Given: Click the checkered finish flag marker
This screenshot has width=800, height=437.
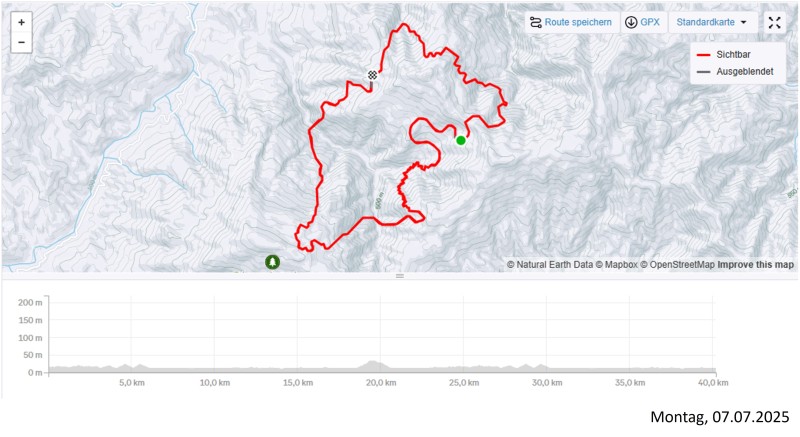Looking at the screenshot, I should pos(372,75).
